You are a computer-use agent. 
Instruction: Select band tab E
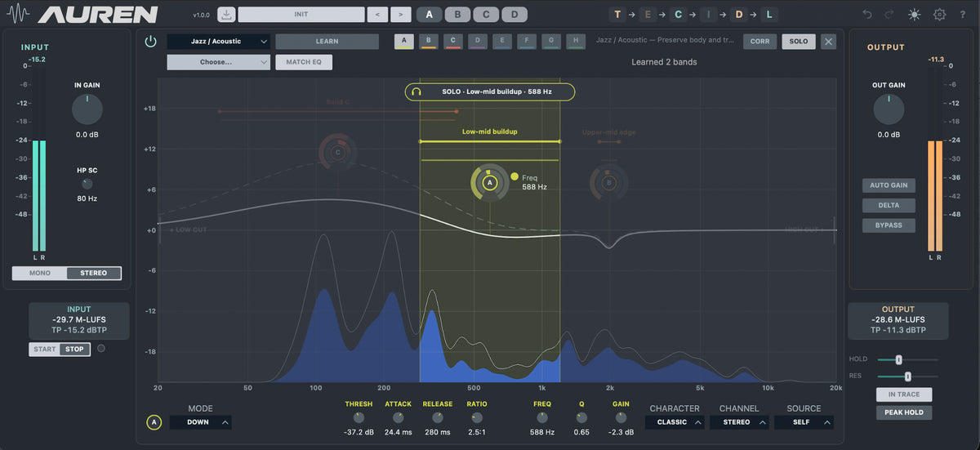[x=503, y=41]
